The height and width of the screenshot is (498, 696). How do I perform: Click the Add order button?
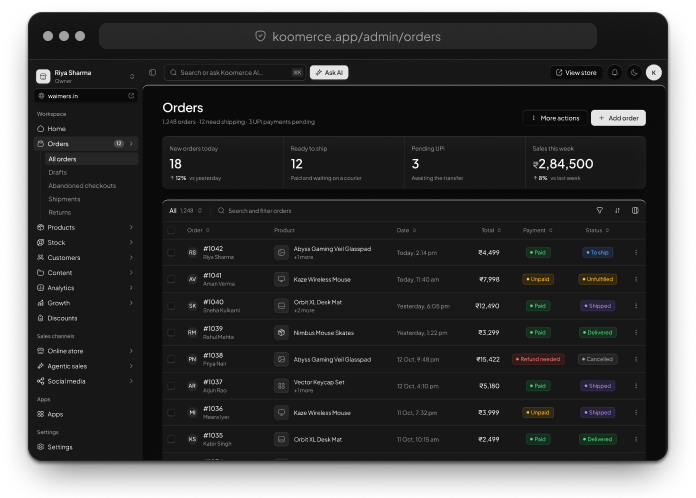point(618,118)
